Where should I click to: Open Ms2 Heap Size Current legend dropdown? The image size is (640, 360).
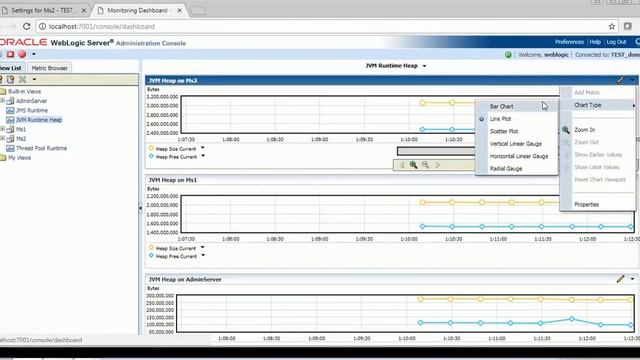tap(202, 148)
